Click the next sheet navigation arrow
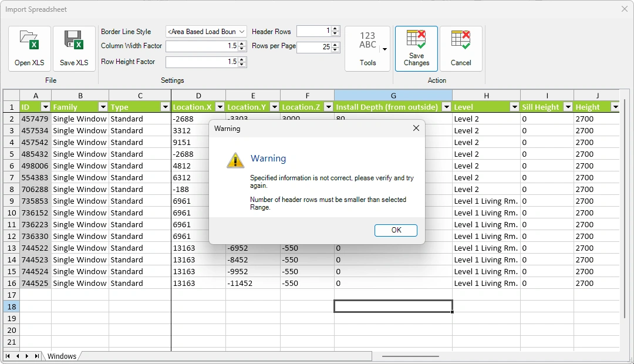634x364 pixels. [28, 356]
